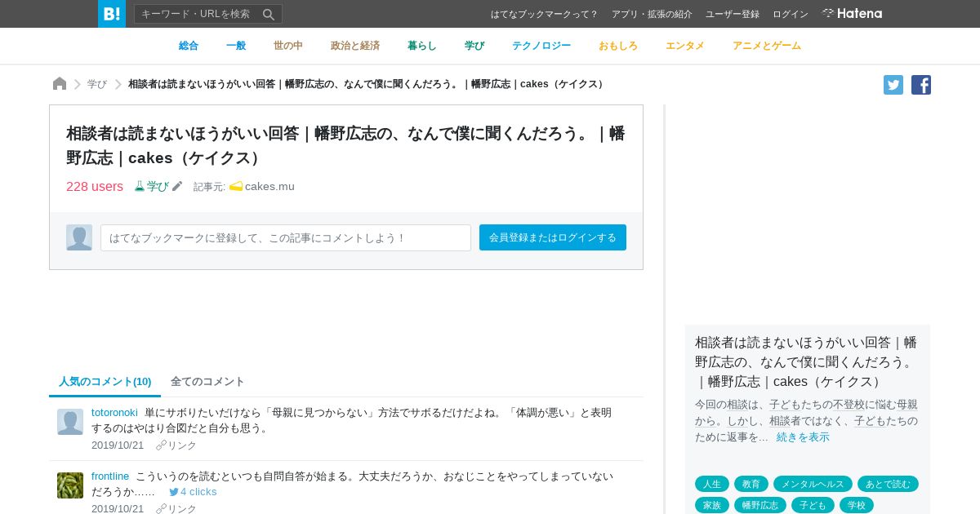980x514 pixels.
Task: Select the 幡野広志 tag
Action: [760, 505]
